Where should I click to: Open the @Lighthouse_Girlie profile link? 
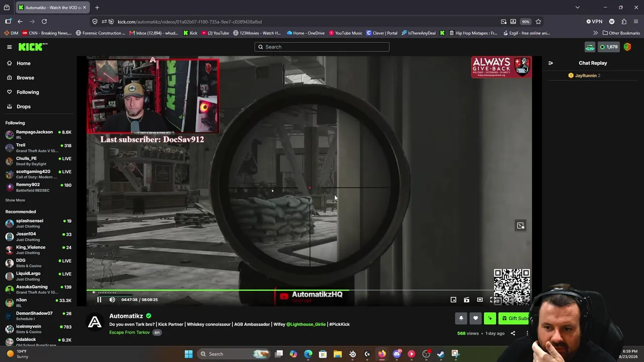tap(306, 324)
